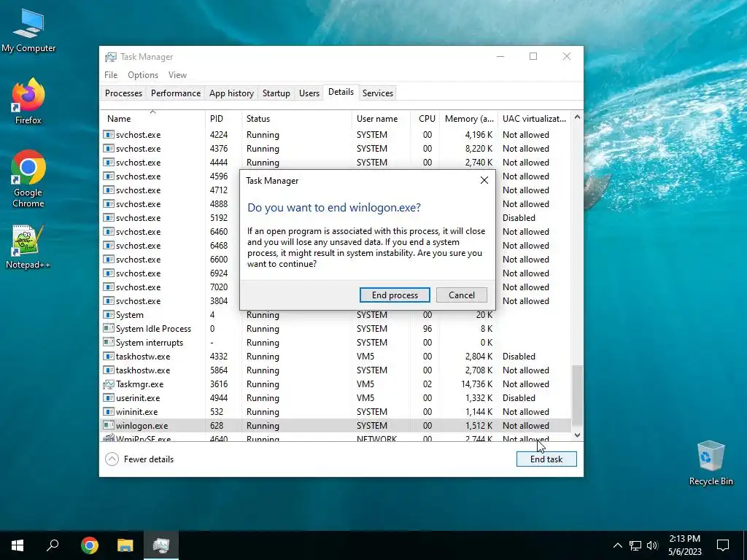The height and width of the screenshot is (560, 747).
Task: Open Google Chrome desktop shortcut
Action: pos(28,179)
